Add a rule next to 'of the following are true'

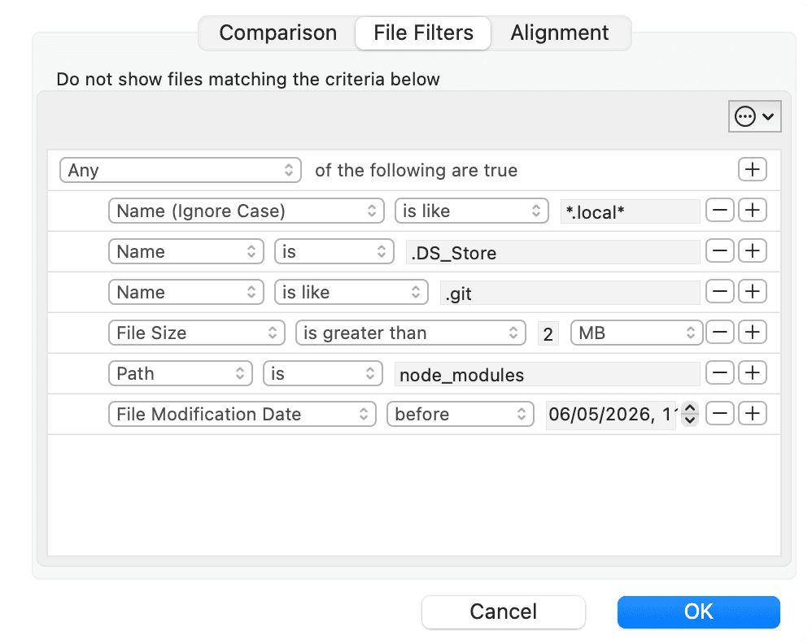click(752, 170)
